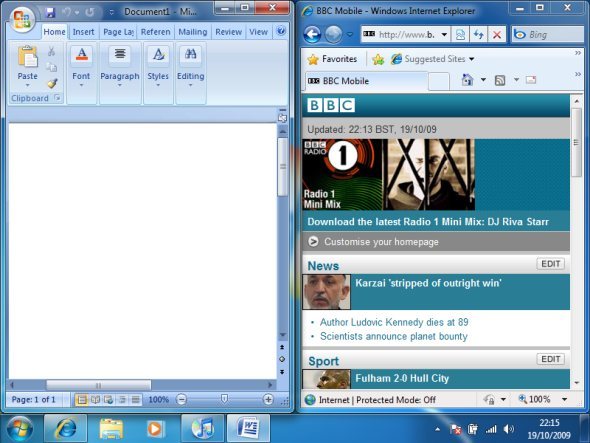Open the Insert ribbon tab
Screen dimensions: 590x443
(x=83, y=32)
